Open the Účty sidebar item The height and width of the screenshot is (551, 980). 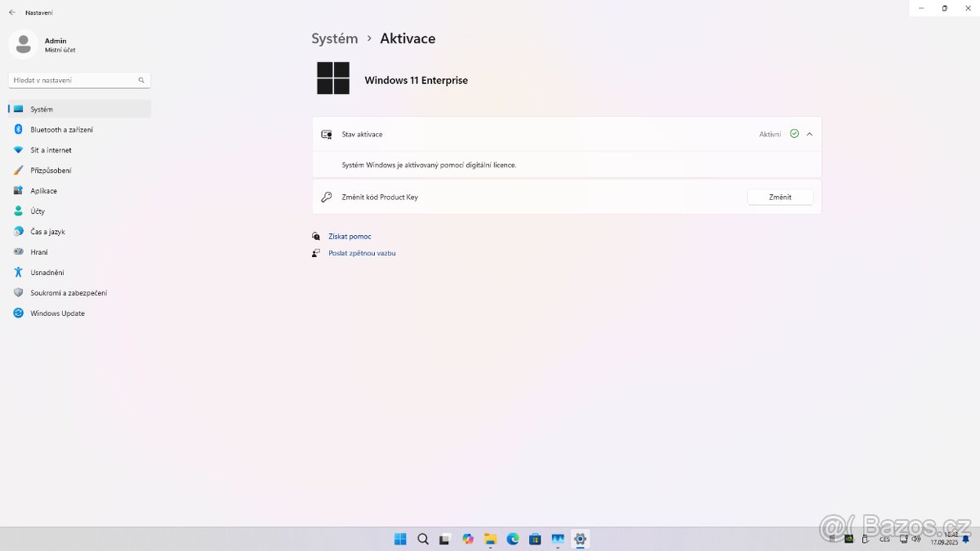[38, 211]
